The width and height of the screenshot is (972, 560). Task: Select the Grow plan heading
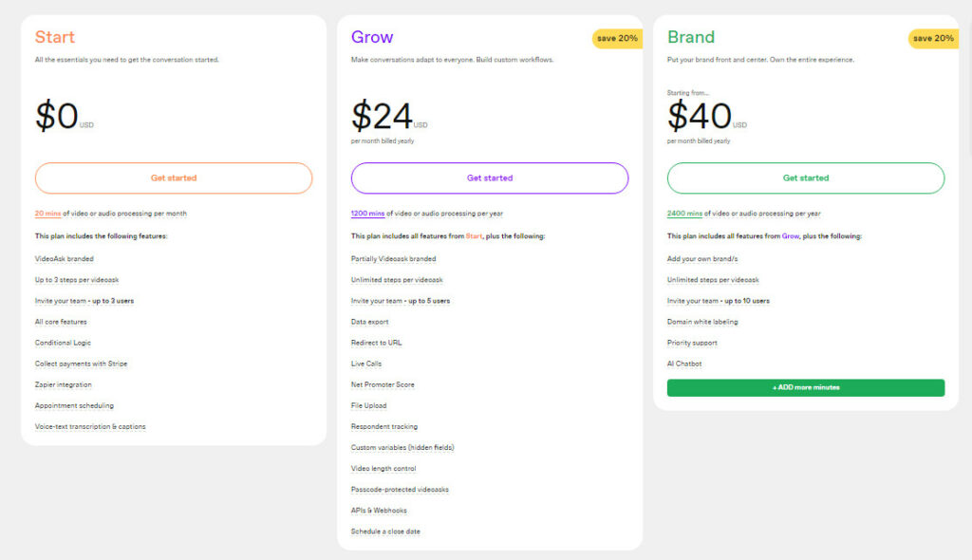(x=370, y=36)
